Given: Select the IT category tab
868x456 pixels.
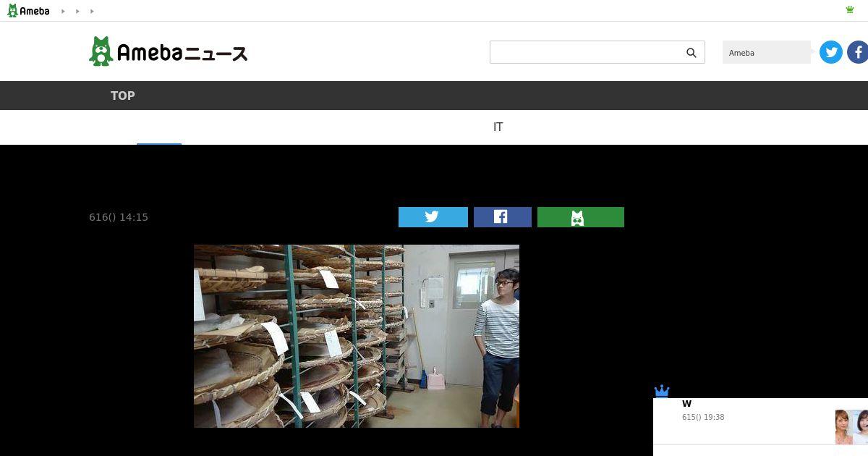Looking at the screenshot, I should tap(498, 127).
